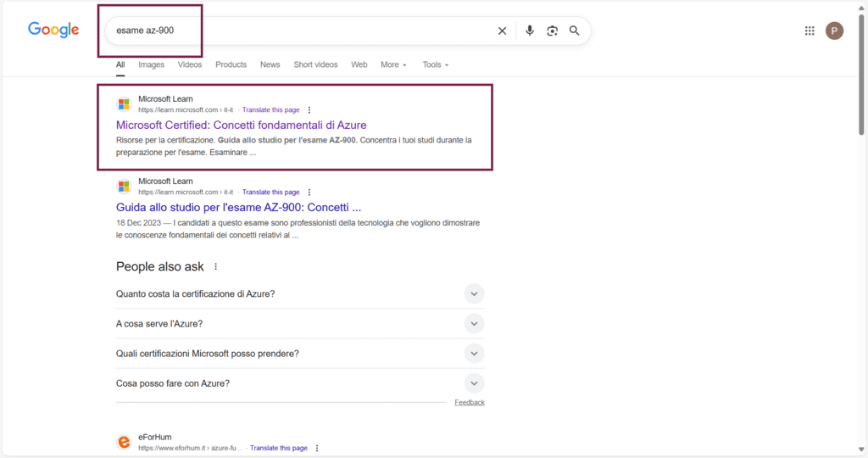Switch to the Products tab

(231, 64)
